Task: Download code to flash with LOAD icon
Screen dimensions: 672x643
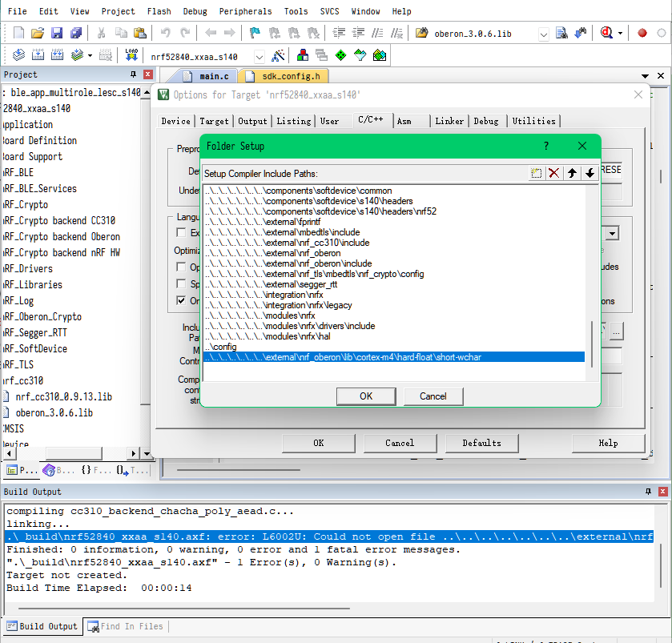Action: 131,55
